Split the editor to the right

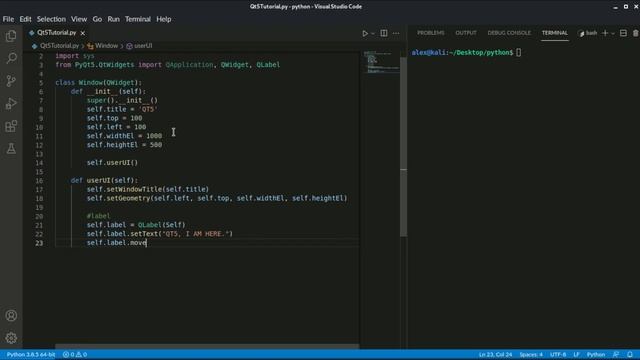click(384, 33)
